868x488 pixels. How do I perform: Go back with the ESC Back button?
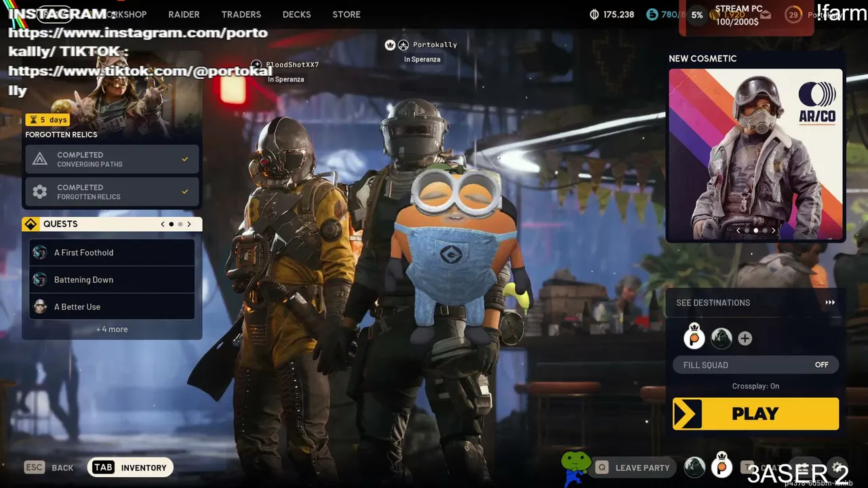pos(49,468)
